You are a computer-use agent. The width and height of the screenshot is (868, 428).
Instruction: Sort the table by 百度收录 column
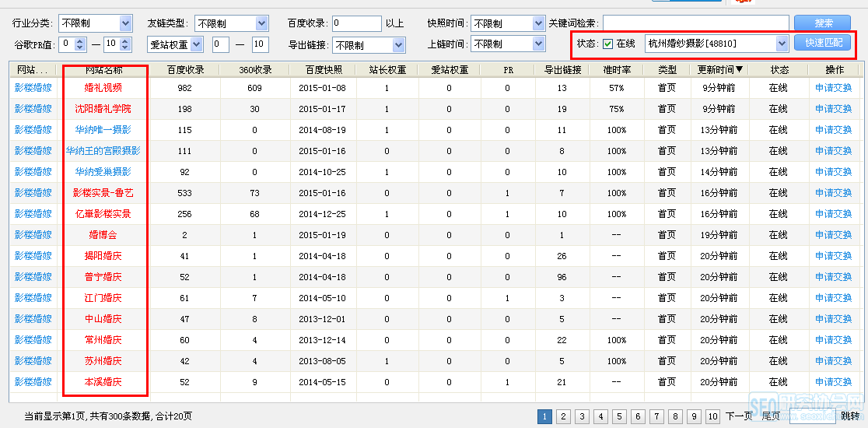coord(185,70)
